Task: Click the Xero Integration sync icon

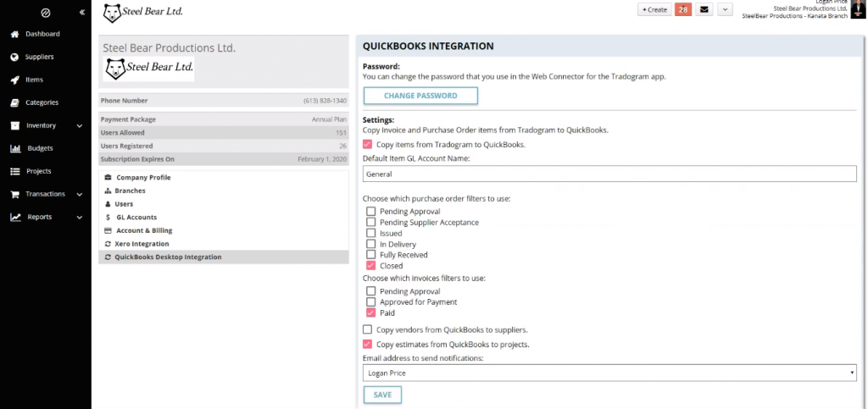Action: 108,244
